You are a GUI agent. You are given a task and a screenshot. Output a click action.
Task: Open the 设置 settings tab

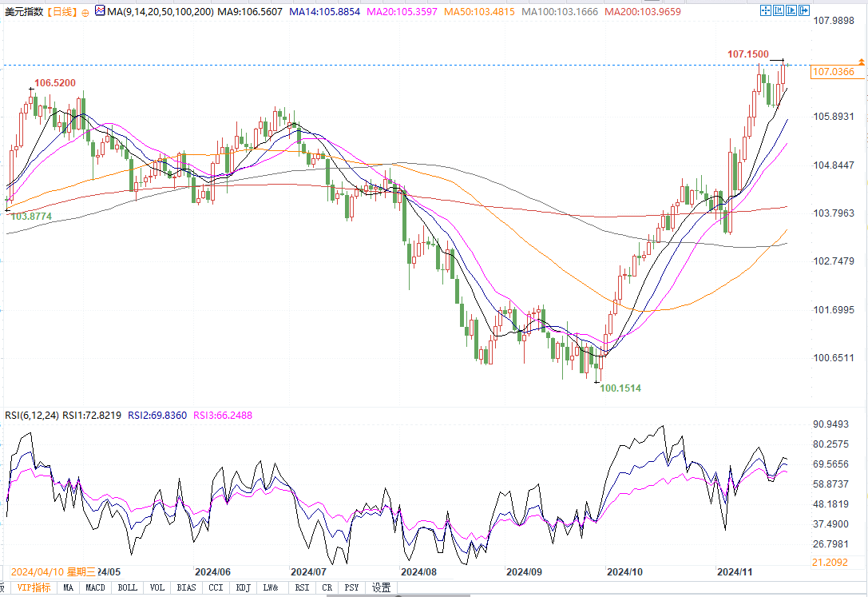pyautogui.click(x=381, y=587)
